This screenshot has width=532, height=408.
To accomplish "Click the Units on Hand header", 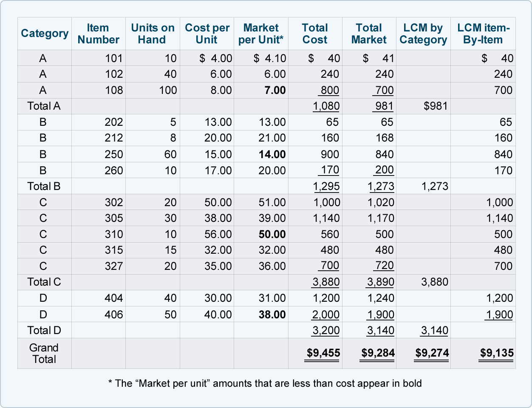I will click(x=153, y=34).
